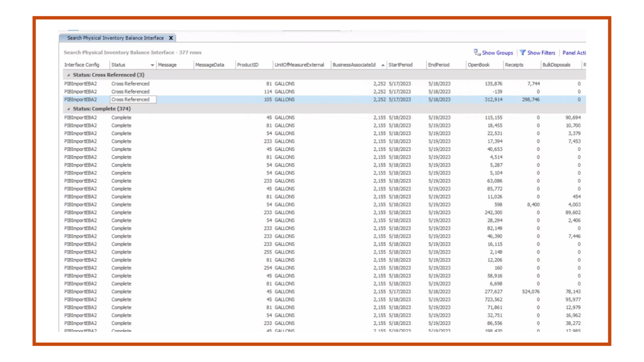Image resolution: width=644 pixels, height=362 pixels.
Task: Sort by MessageData column header
Action: (210, 65)
